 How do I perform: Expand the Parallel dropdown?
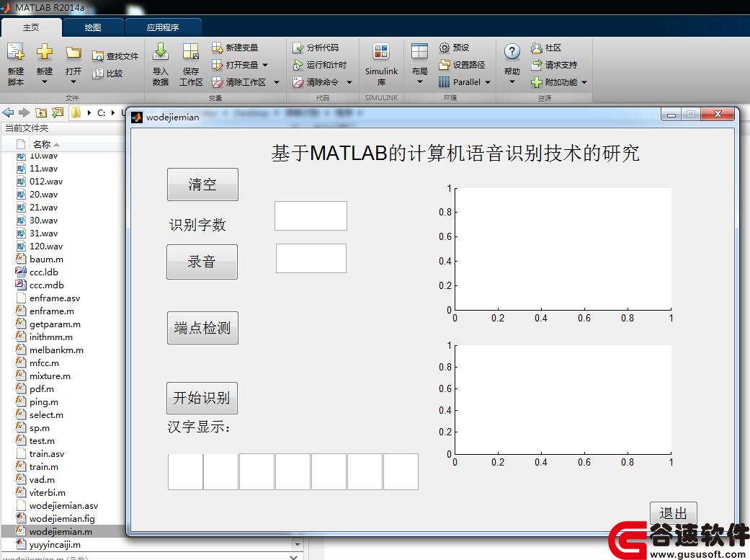[x=488, y=82]
